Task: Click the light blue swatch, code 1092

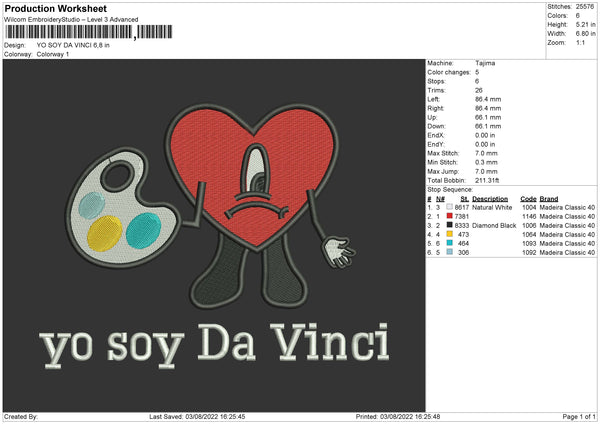Action: [x=450, y=252]
